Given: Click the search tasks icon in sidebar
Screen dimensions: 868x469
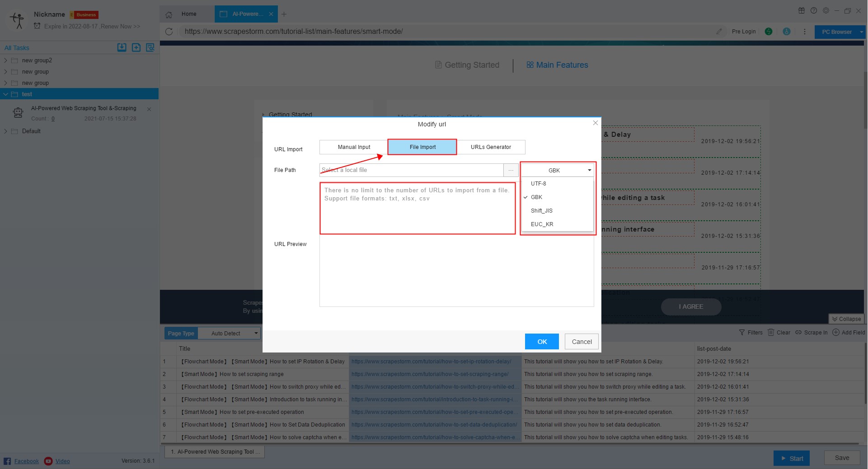Looking at the screenshot, I should (150, 47).
